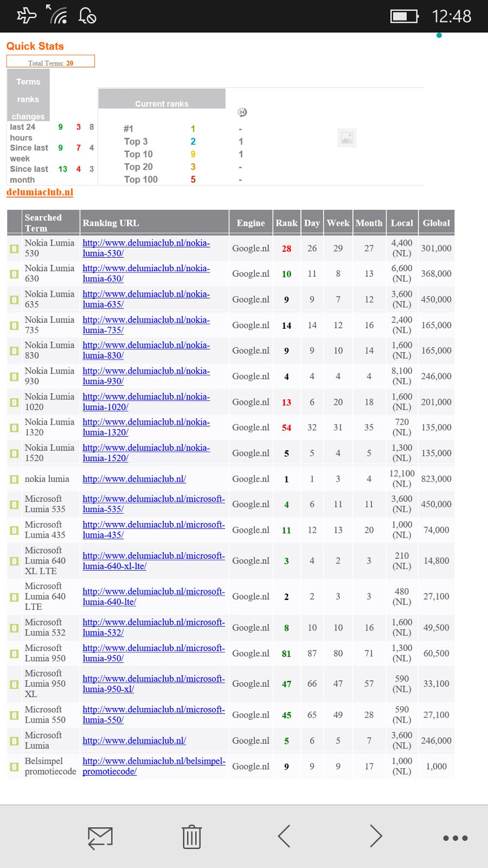Open the microsoft-lumia-640-lte ranking URL

(153, 596)
